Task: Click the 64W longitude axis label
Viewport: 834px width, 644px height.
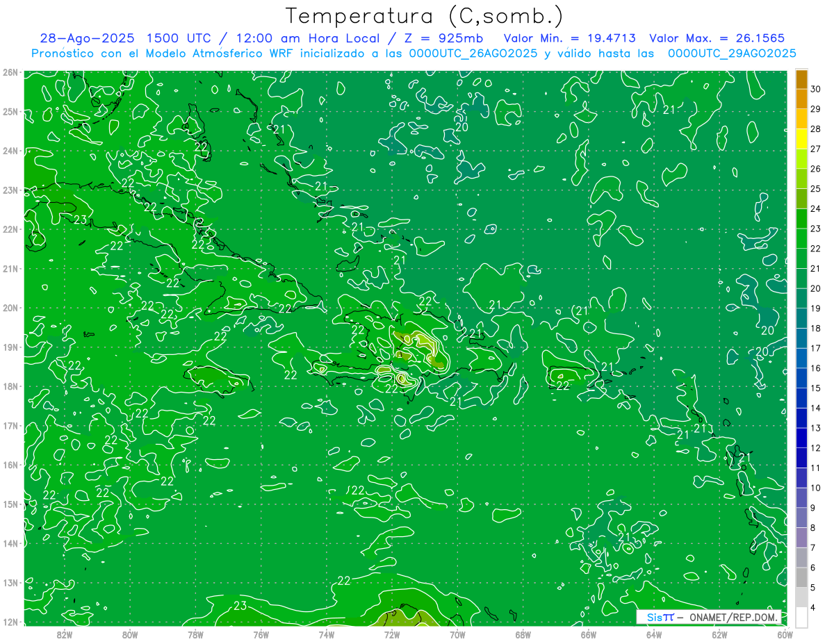Action: click(x=654, y=634)
